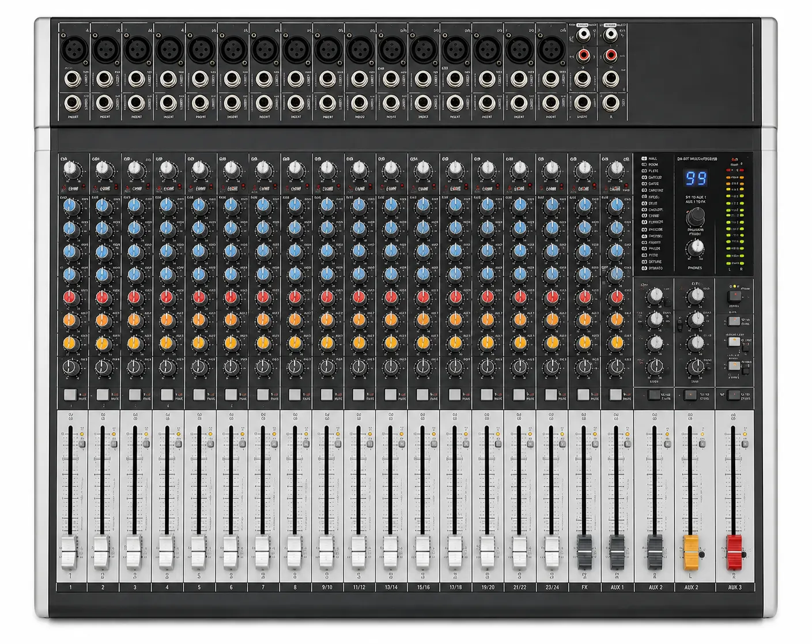Click the 9/10 channel label
This screenshot has width=812, height=644.
click(327, 587)
